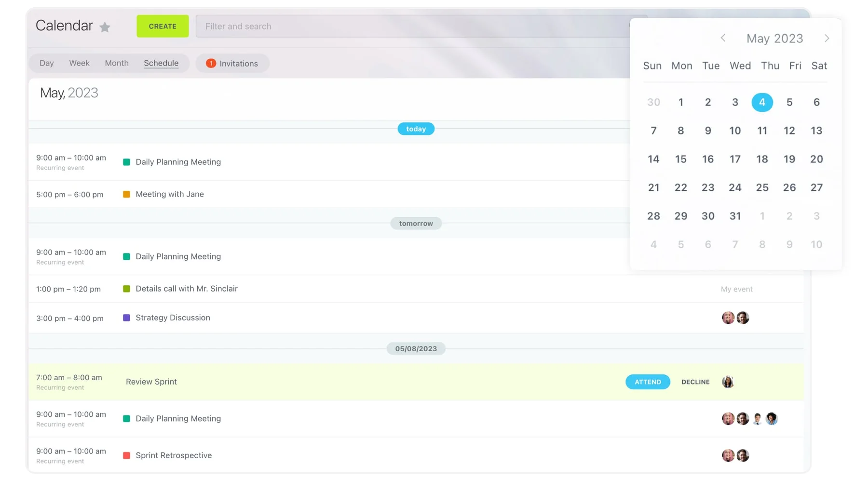The height and width of the screenshot is (491, 868).
Task: Open the Month view
Action: point(116,63)
